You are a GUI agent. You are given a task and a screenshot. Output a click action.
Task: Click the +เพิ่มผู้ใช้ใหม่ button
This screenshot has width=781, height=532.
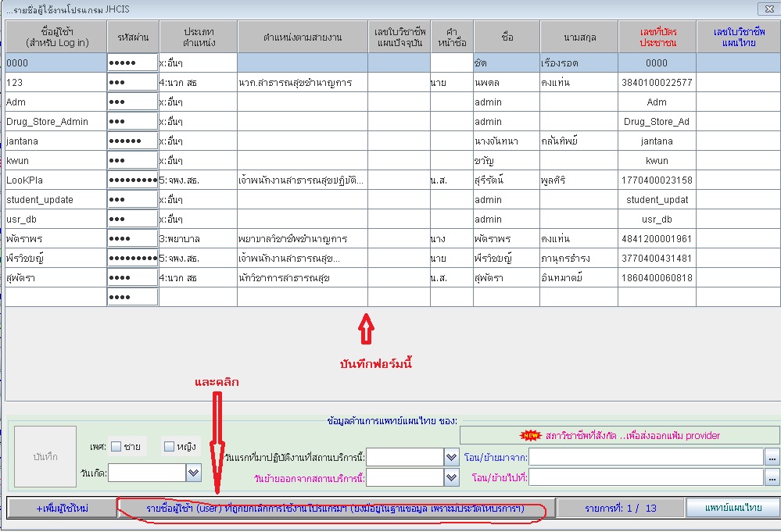[x=62, y=509]
